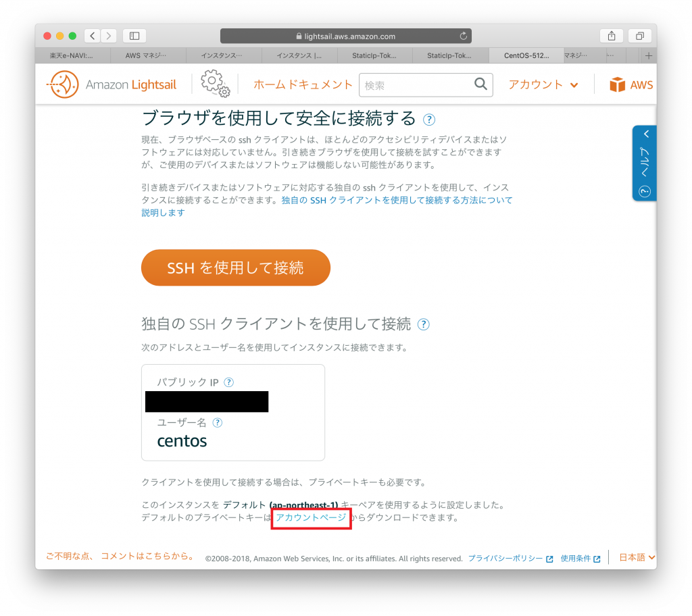Click the ヘルプ label on blue side tab
The width and height of the screenshot is (692, 616).
click(645, 162)
